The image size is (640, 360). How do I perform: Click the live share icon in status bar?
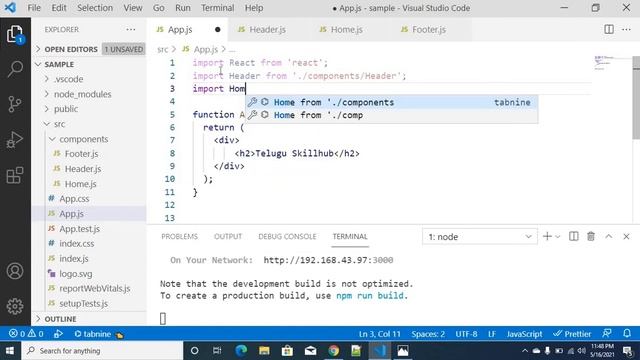click(x=58, y=334)
